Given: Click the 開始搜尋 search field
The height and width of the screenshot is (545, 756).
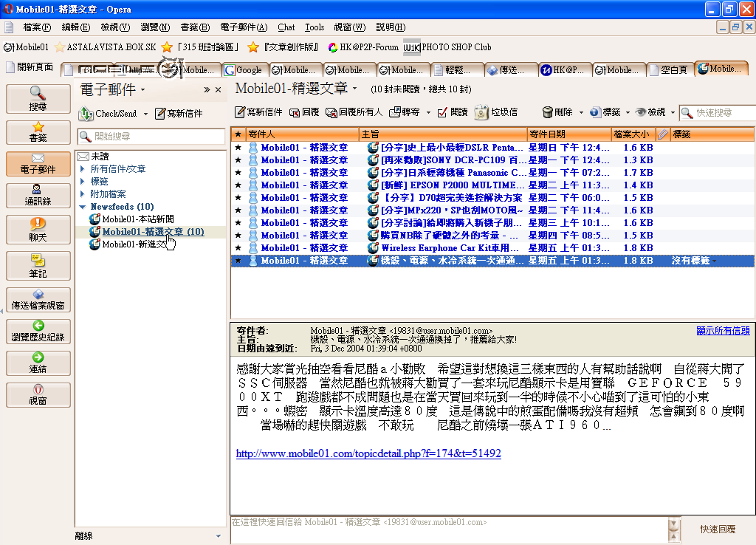Looking at the screenshot, I should tap(151, 137).
